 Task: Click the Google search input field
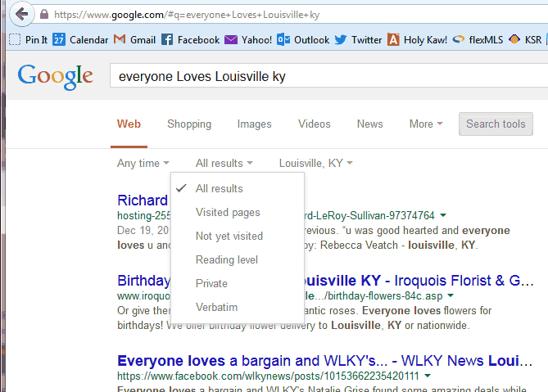[328, 77]
